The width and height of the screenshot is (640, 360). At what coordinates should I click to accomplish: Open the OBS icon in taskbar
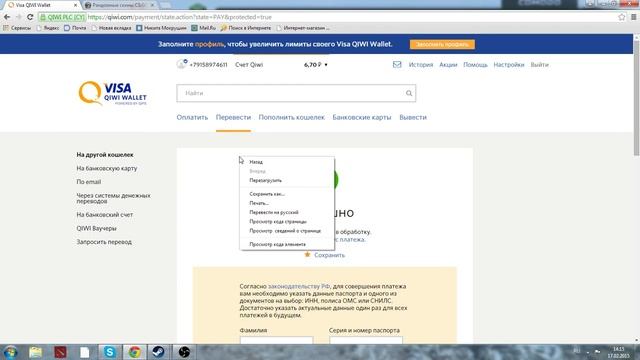[x=184, y=352]
